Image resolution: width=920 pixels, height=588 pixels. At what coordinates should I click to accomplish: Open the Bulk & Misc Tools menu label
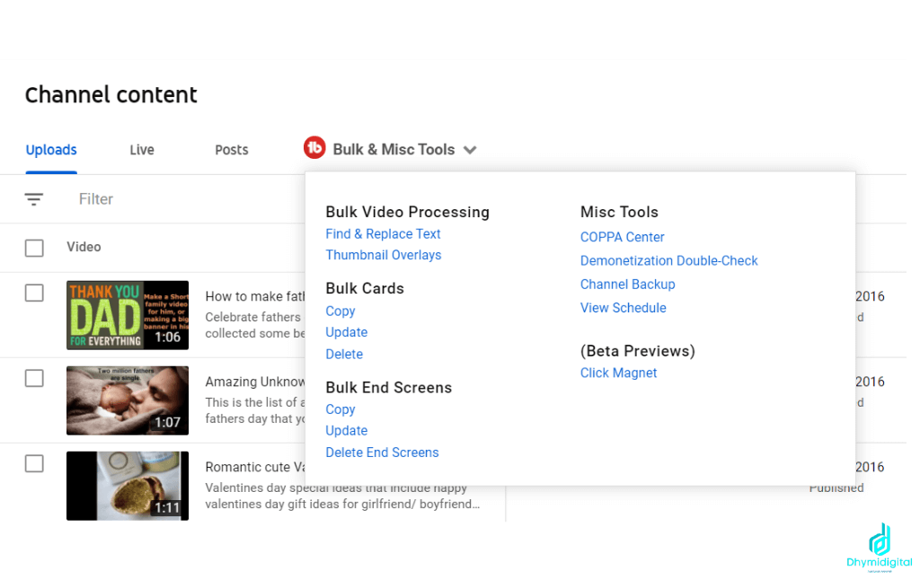[394, 150]
